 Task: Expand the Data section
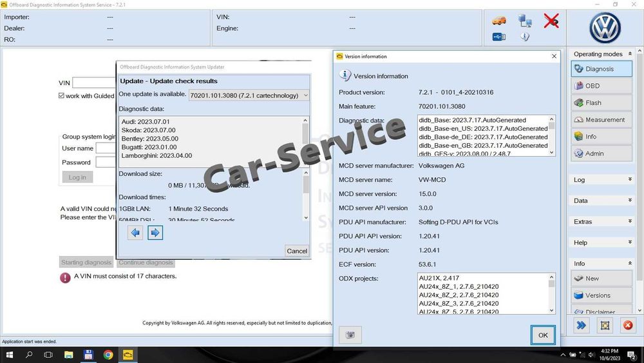[x=630, y=201]
